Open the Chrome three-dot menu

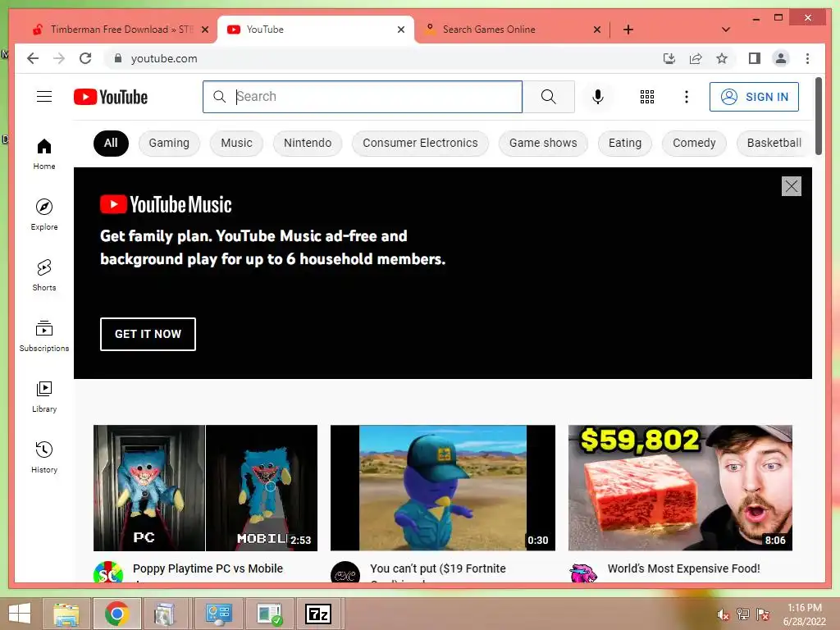coord(807,58)
